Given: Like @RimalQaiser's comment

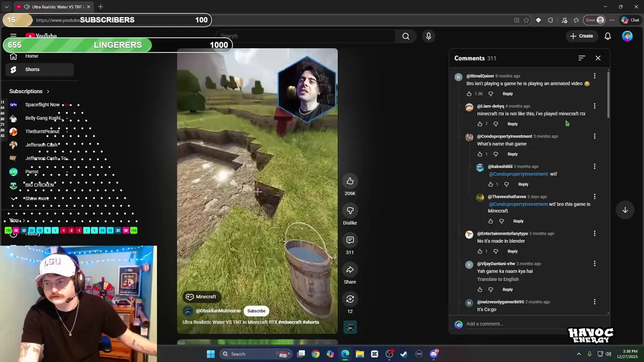Looking at the screenshot, I should tap(469, 94).
